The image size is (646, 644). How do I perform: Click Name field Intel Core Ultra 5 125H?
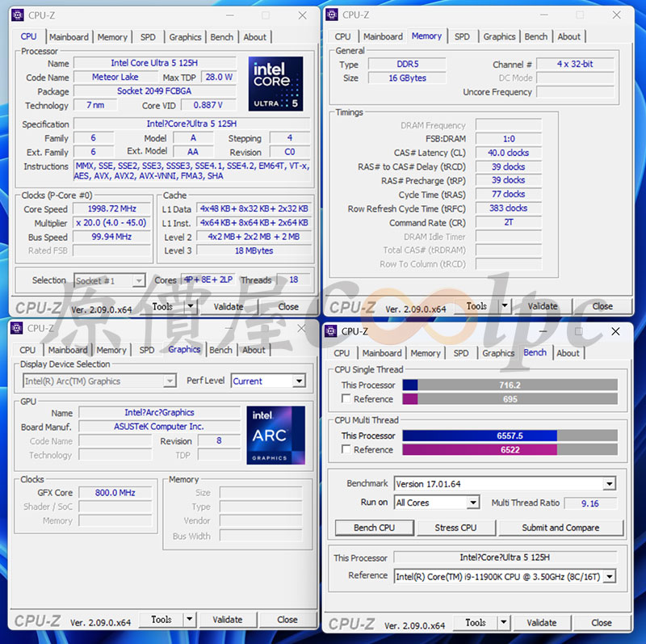(154, 63)
